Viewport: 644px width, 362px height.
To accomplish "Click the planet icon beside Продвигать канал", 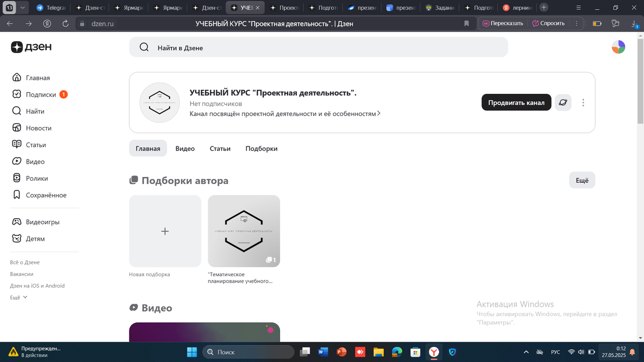I will point(563,102).
